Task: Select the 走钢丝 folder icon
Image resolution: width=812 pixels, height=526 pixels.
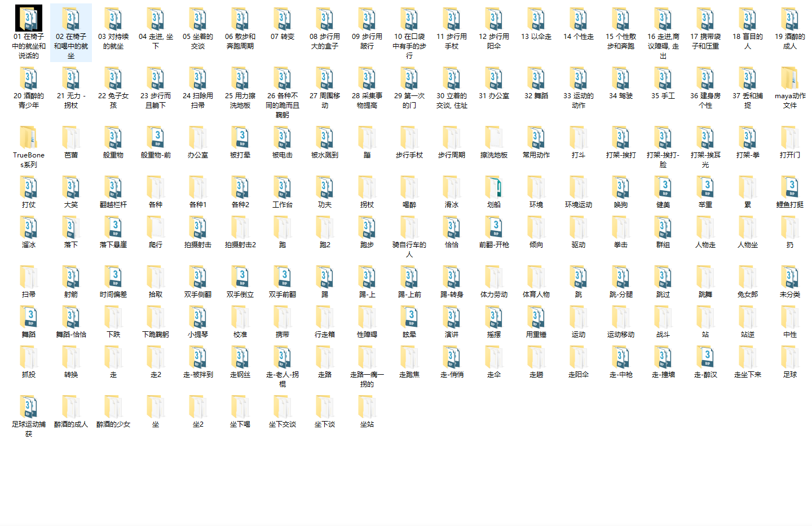Action: point(240,357)
